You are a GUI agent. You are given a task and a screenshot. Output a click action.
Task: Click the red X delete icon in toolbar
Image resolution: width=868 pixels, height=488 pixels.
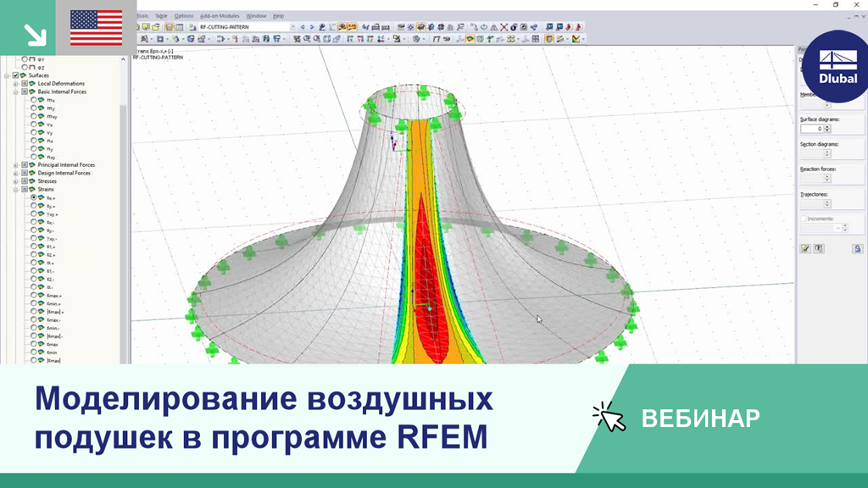click(504, 26)
